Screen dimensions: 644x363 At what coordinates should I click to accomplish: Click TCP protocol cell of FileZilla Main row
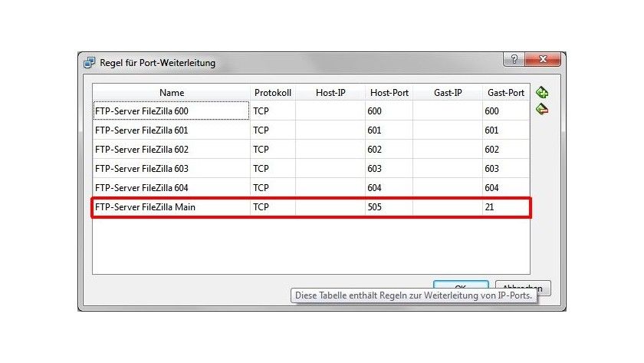(x=273, y=206)
